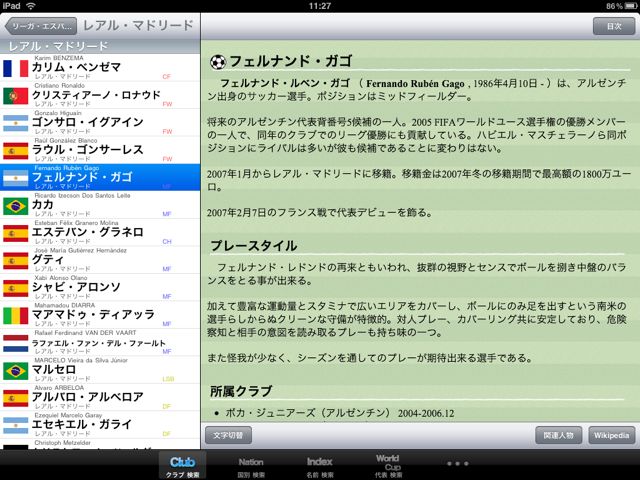This screenshot has width=640, height=480.
Task: Tap ボカ・ジュニアーズ club entry
Action: [340, 413]
